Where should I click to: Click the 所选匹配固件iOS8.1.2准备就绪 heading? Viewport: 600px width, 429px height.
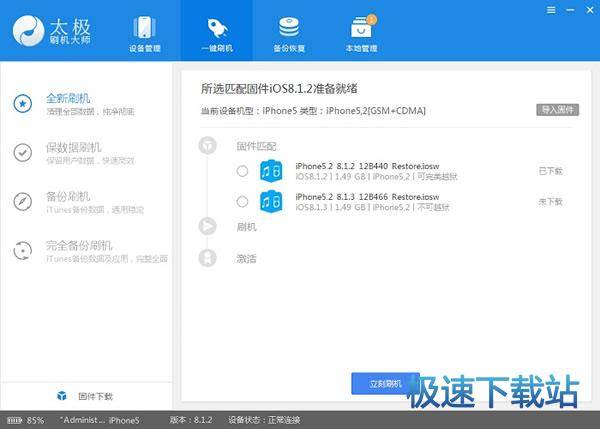[279, 88]
